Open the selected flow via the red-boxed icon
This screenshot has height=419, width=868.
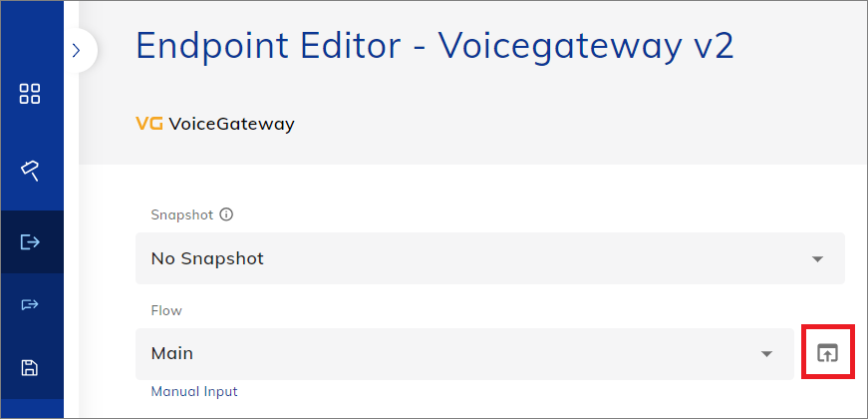point(827,353)
